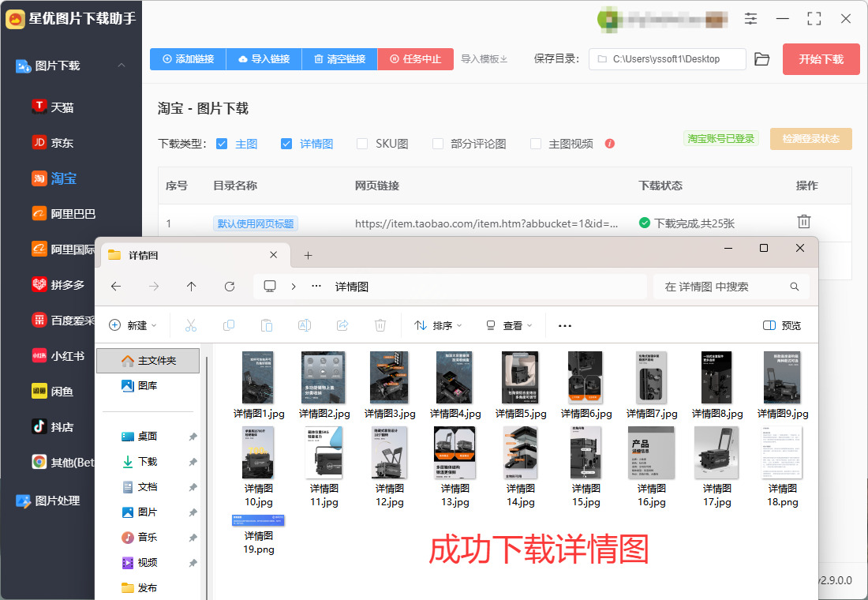Go back in the 详情图 explorer window
The width and height of the screenshot is (868, 600).
tap(116, 287)
